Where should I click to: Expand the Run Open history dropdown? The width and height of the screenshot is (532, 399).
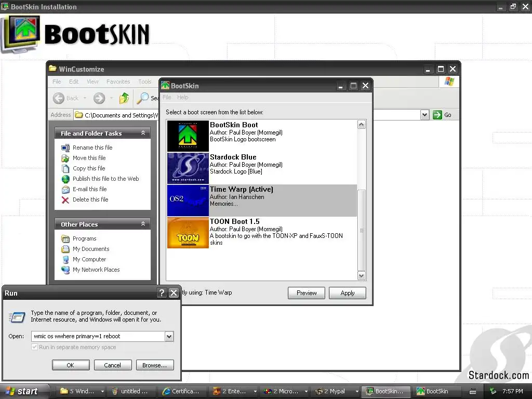click(169, 336)
